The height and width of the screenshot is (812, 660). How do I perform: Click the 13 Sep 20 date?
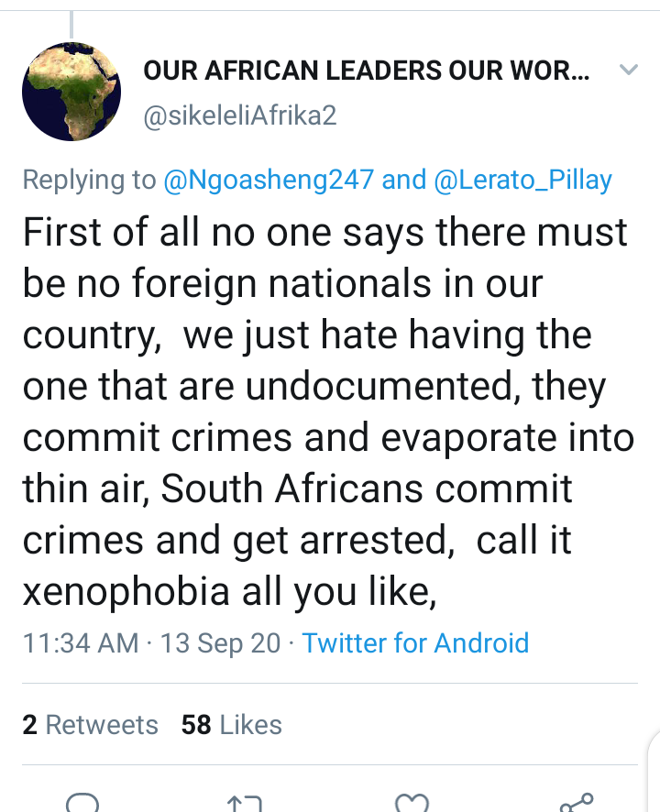click(220, 643)
